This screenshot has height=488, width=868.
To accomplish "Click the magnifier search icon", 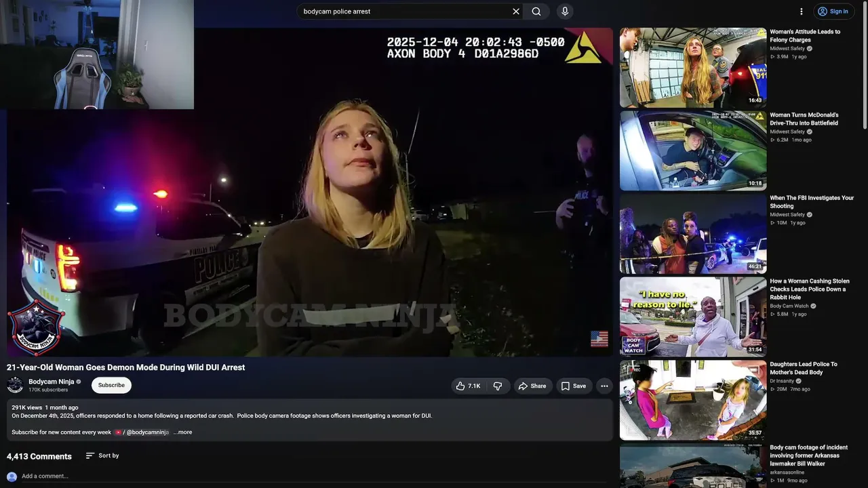I will pyautogui.click(x=536, y=12).
